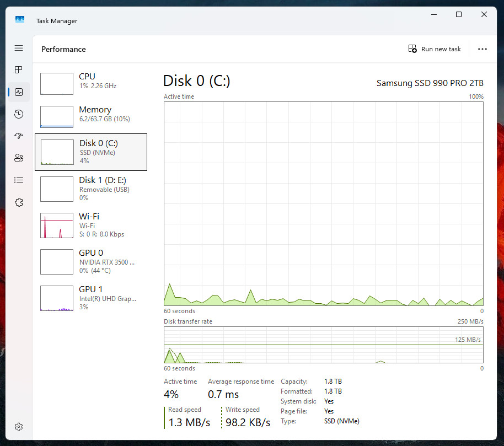504x446 pixels.
Task: Open the App history page icon
Action: (19, 114)
